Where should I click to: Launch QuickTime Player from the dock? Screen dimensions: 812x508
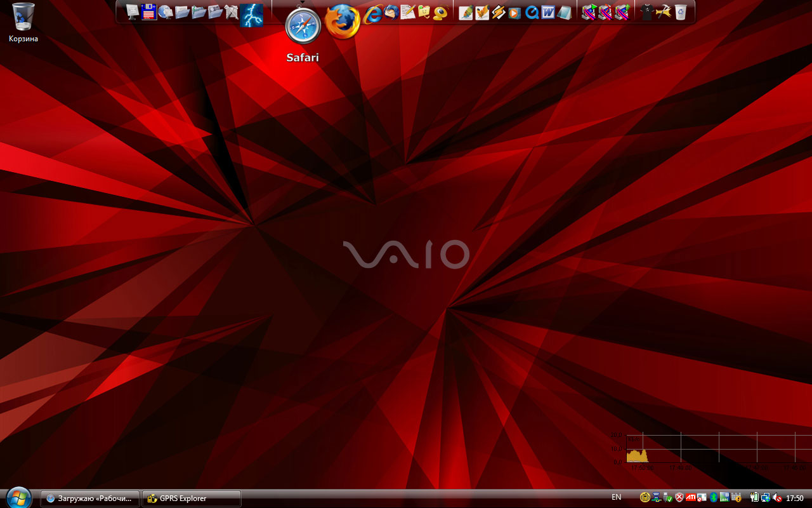coord(532,12)
